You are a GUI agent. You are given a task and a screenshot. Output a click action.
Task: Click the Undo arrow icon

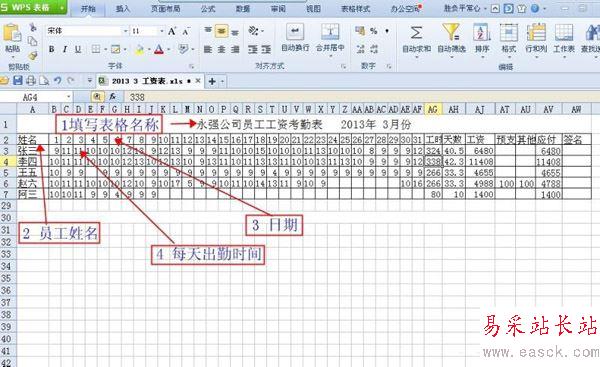point(57,81)
